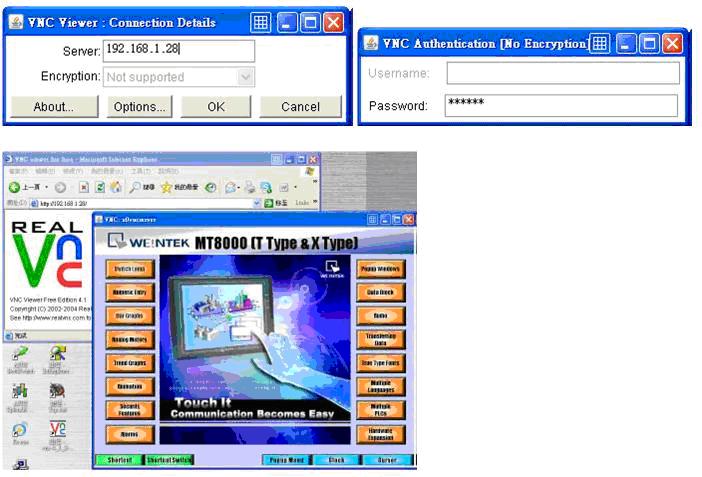The height and width of the screenshot is (477, 702).
Task: Click the Popup Windows orange button
Action: 381,269
